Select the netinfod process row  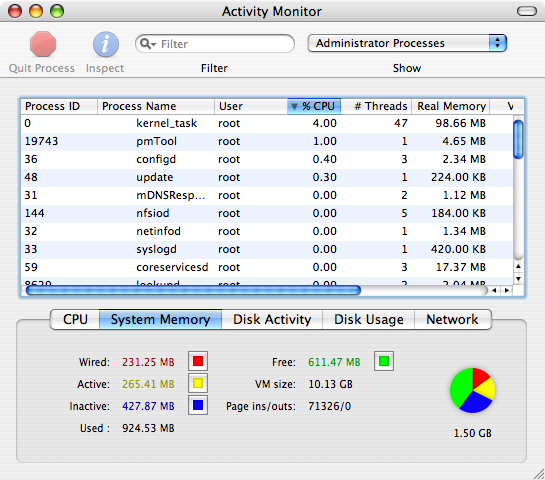pyautogui.click(x=267, y=231)
